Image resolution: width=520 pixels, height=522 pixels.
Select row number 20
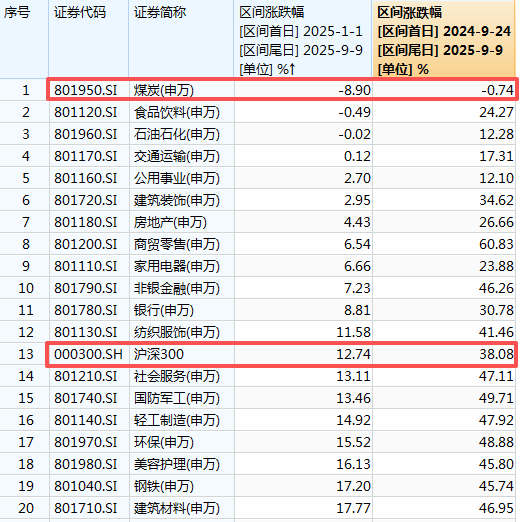pos(26,508)
